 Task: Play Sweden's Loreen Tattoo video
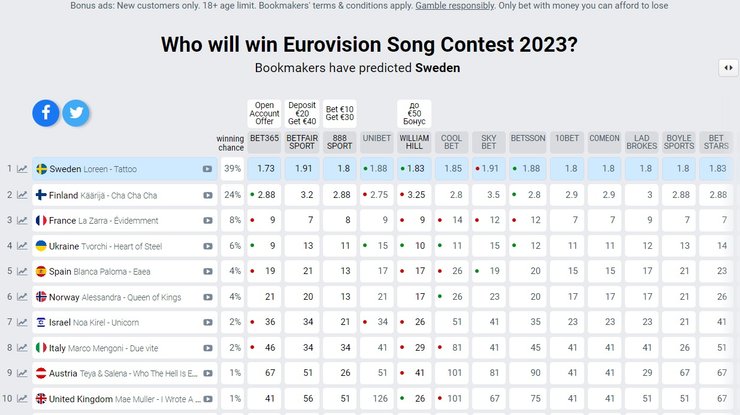(x=207, y=169)
